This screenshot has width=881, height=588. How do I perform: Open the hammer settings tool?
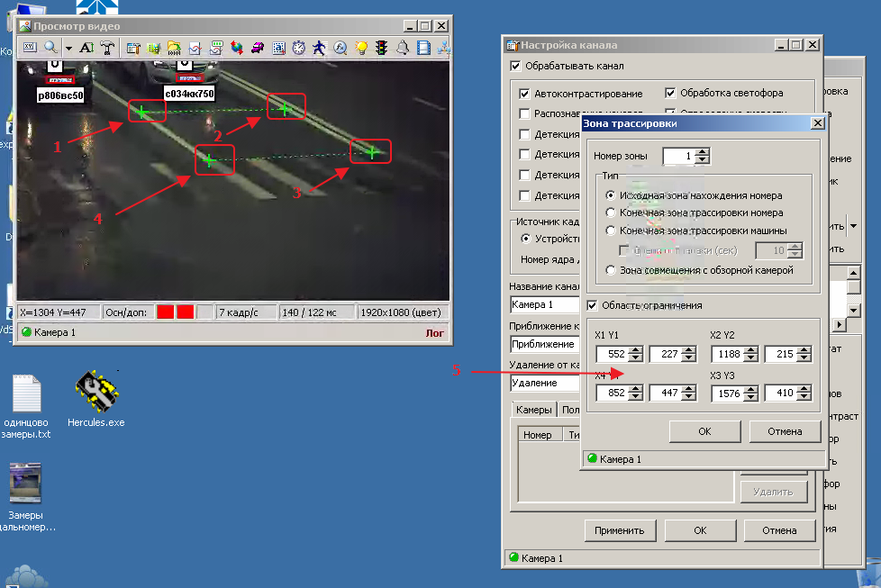(108, 48)
